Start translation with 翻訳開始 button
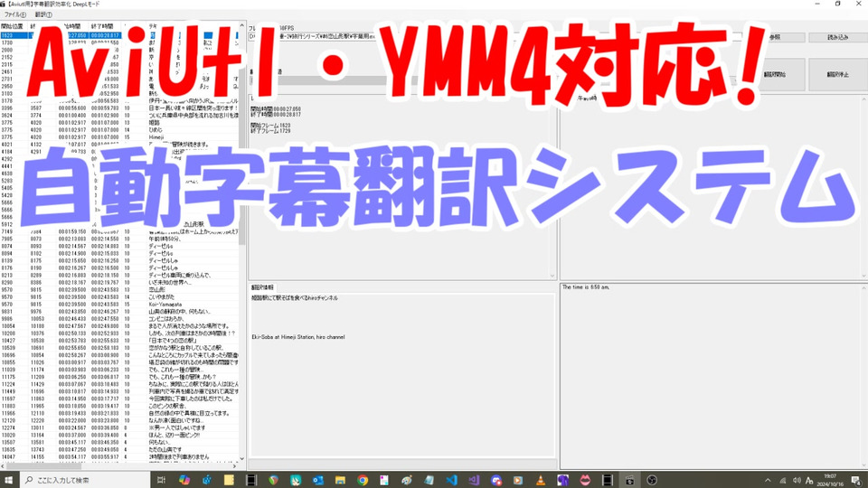 (775, 74)
